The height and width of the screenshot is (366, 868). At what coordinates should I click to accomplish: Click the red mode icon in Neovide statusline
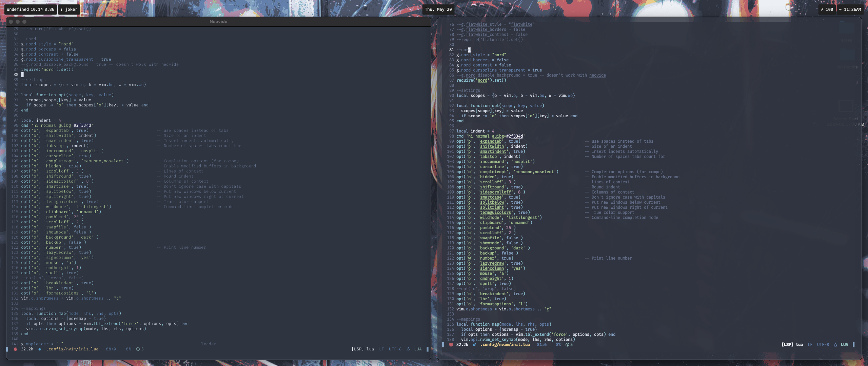click(x=15, y=349)
